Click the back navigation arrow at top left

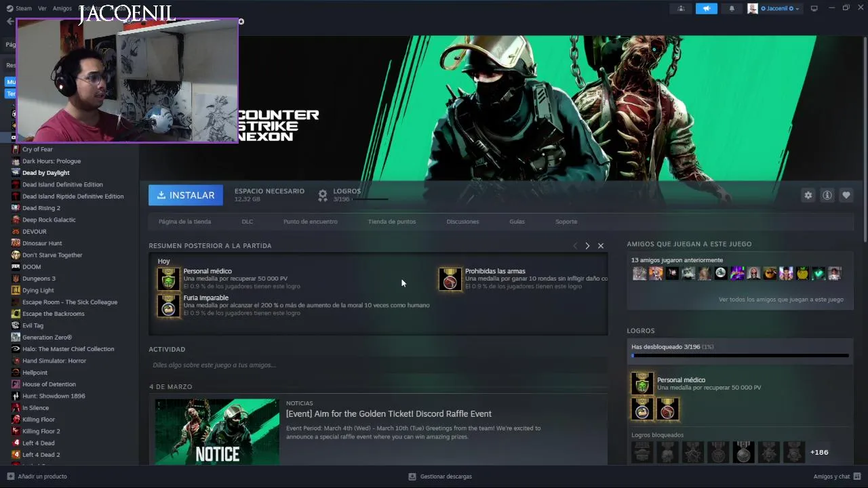point(9,21)
